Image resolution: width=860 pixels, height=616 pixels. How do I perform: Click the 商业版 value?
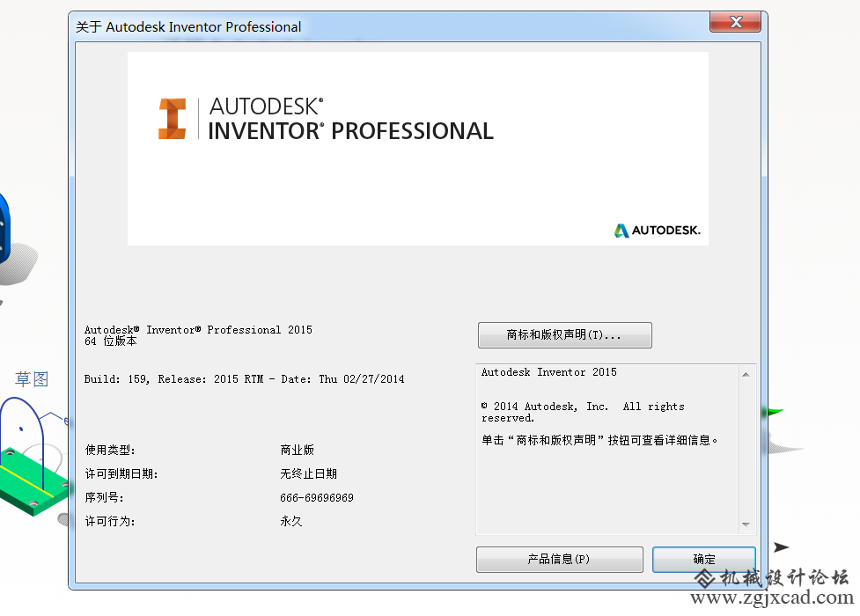coord(297,450)
